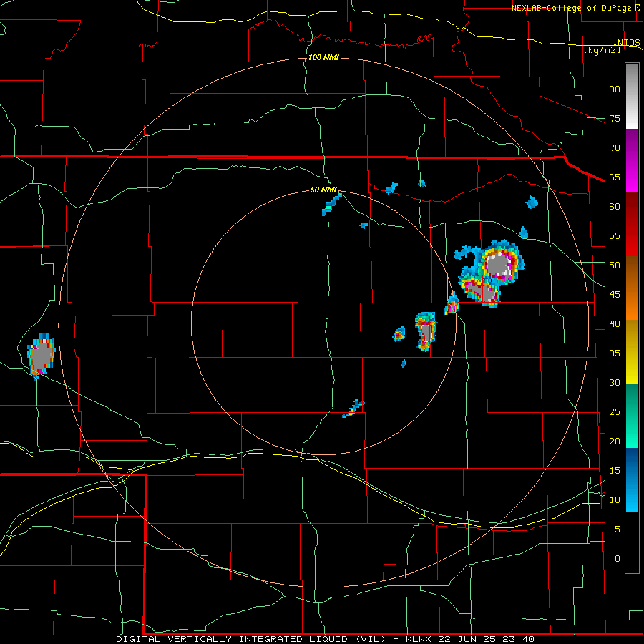Click the 10 scale value
Image resolution: width=644 pixels, height=644 pixels.
[x=615, y=500]
